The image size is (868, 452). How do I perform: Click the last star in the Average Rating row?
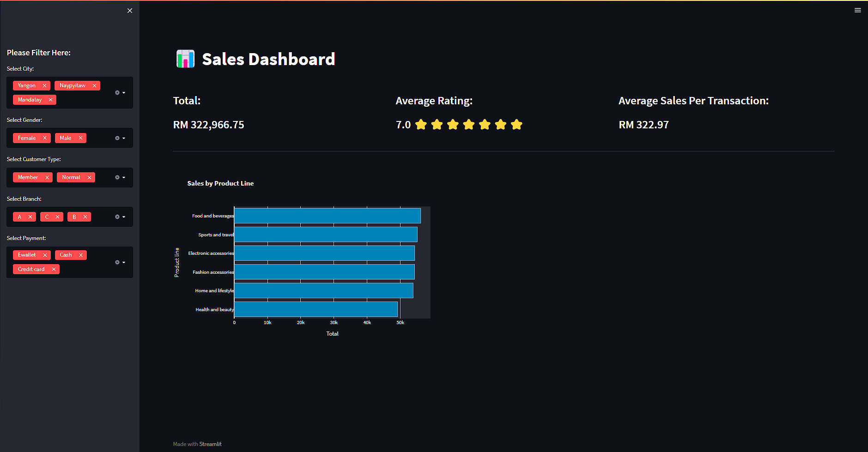516,124
